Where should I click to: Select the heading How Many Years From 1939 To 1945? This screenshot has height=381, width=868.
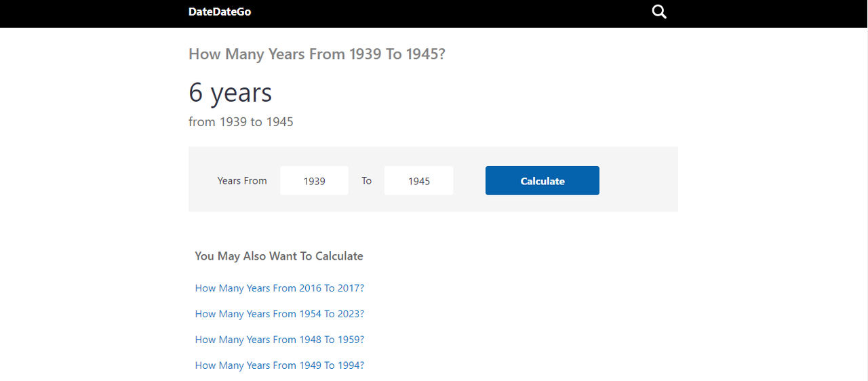pos(317,54)
